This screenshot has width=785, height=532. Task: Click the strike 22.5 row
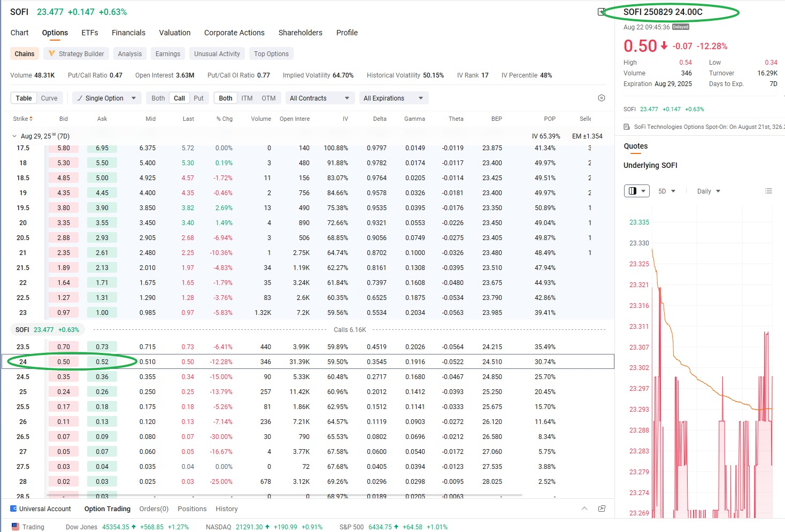pyautogui.click(x=307, y=298)
